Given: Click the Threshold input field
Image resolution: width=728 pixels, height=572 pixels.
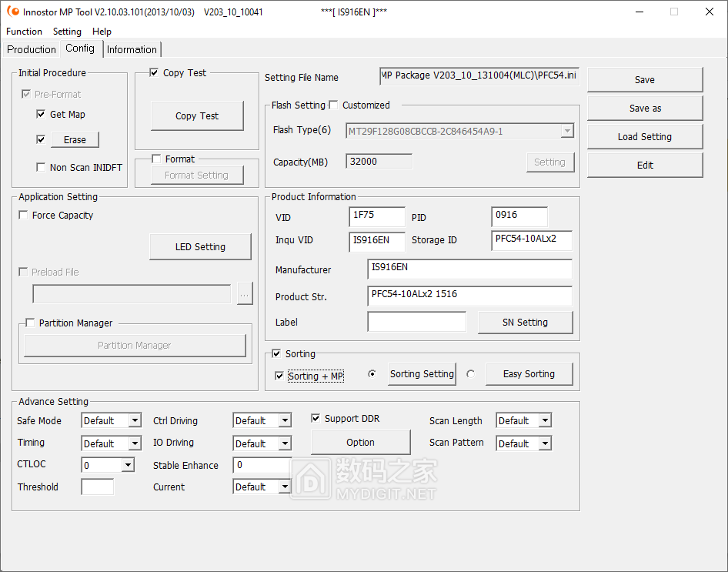Looking at the screenshot, I should [x=98, y=487].
